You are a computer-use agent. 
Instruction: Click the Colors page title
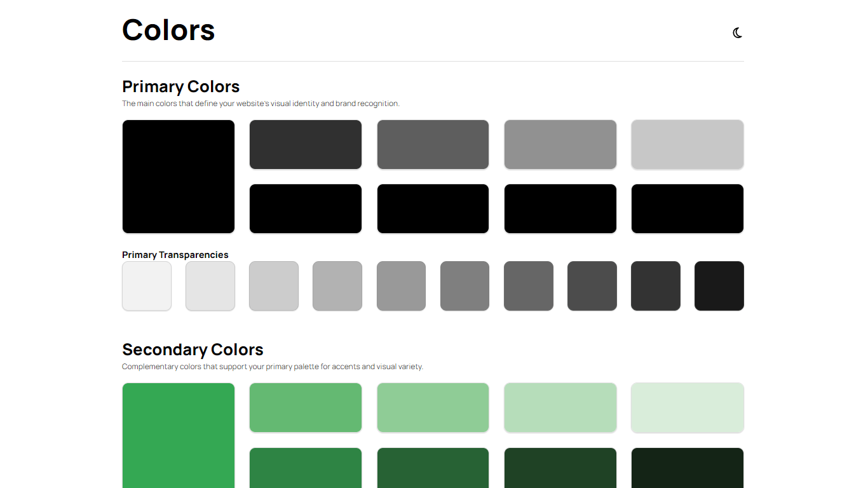pyautogui.click(x=168, y=30)
